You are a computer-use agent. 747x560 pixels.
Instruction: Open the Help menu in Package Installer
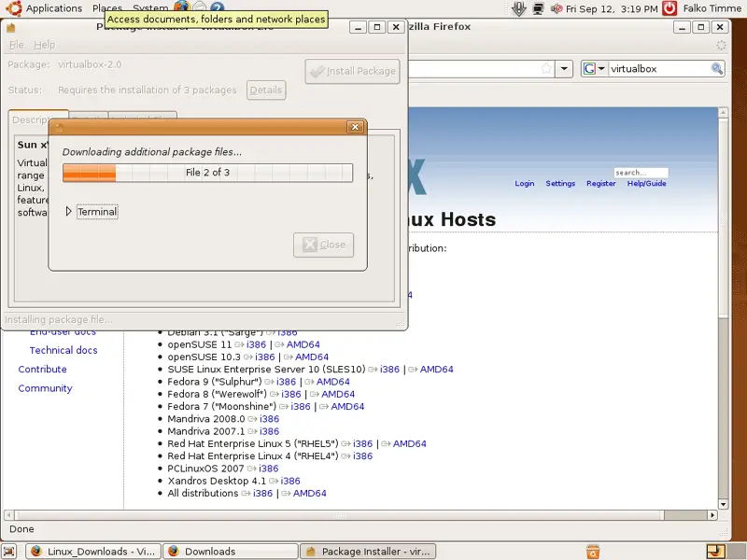click(x=44, y=45)
